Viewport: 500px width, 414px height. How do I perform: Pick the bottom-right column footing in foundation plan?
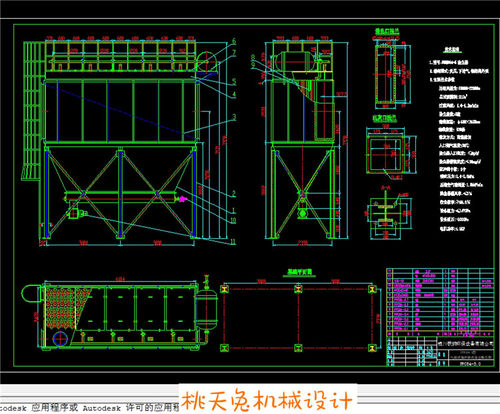click(372, 348)
